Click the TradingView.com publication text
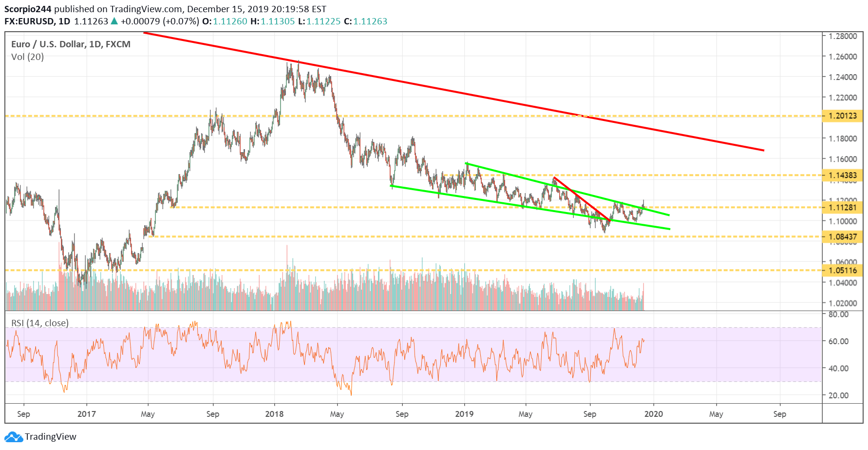Screen dimensions: 868x450 point(146,9)
